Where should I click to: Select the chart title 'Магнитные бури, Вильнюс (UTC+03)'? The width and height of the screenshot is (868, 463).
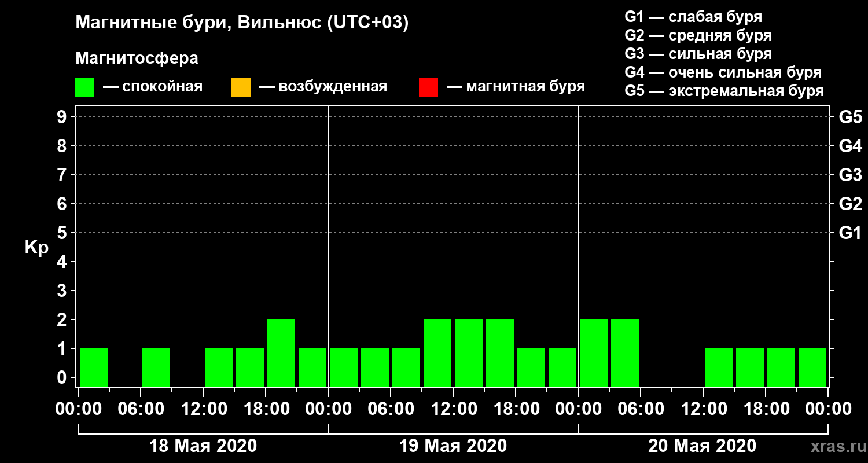(x=242, y=23)
